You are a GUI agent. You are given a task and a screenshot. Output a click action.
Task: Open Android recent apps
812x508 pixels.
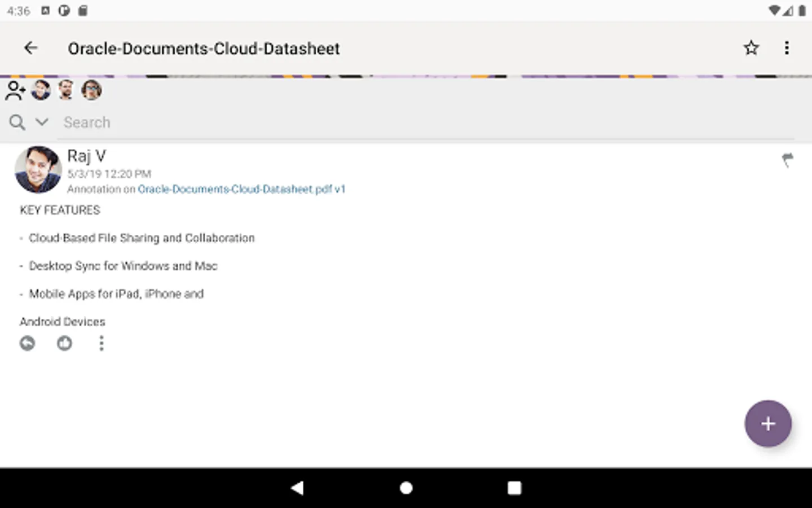(x=514, y=488)
